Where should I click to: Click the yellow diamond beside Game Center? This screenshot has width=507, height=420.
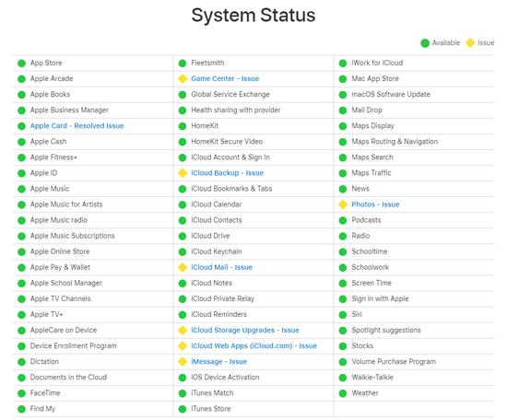pyautogui.click(x=183, y=79)
